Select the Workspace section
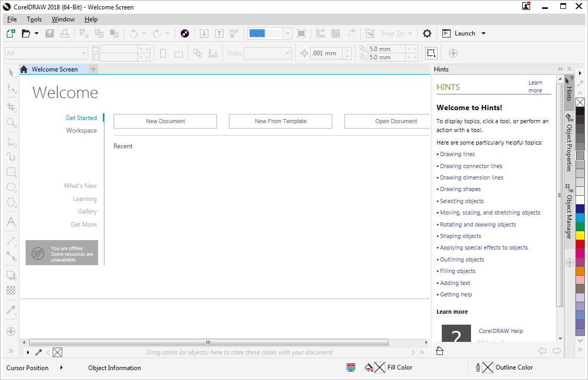 [x=81, y=130]
